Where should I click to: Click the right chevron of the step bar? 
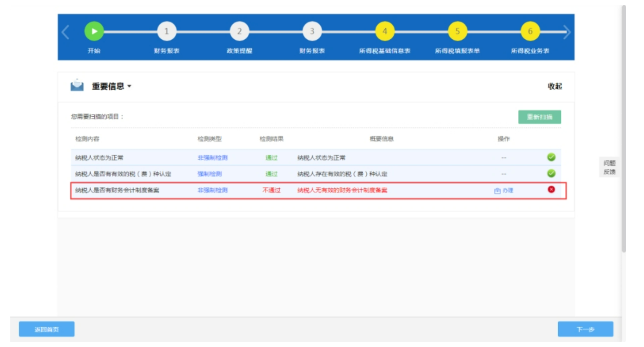(567, 32)
